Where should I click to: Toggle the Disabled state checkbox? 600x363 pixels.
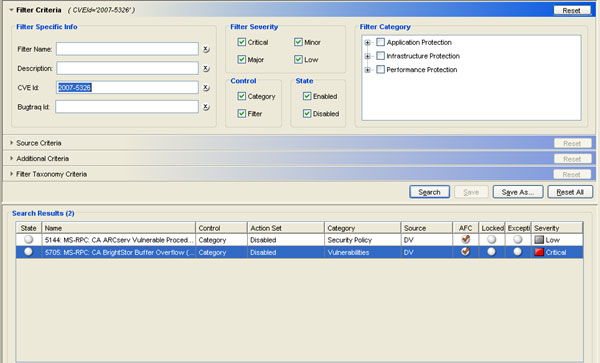pyautogui.click(x=307, y=114)
